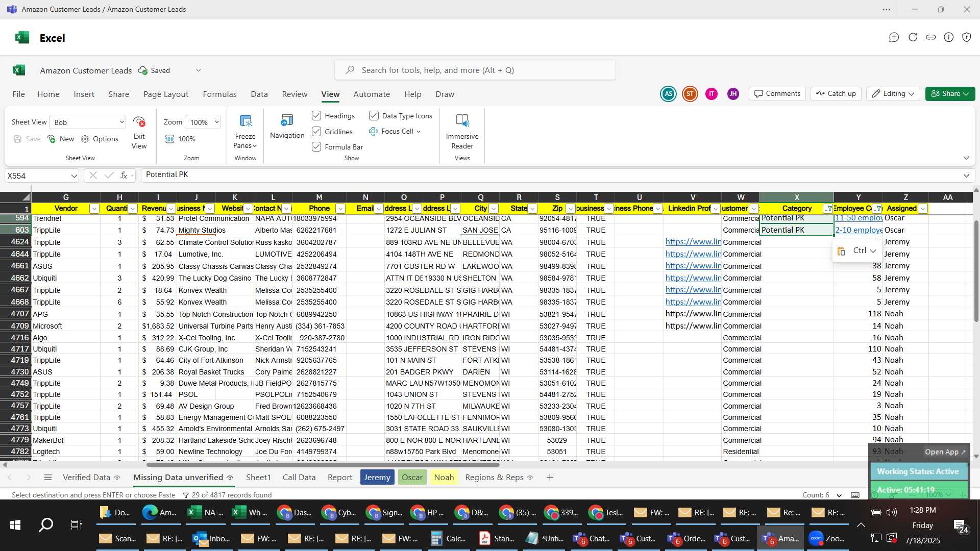Image resolution: width=980 pixels, height=551 pixels.
Task: Launch Immersive Reader
Action: pyautogui.click(x=462, y=121)
